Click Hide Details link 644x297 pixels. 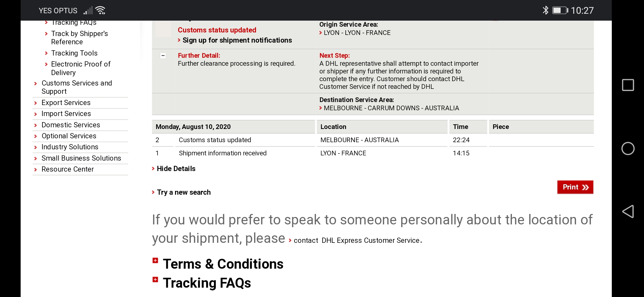176,169
